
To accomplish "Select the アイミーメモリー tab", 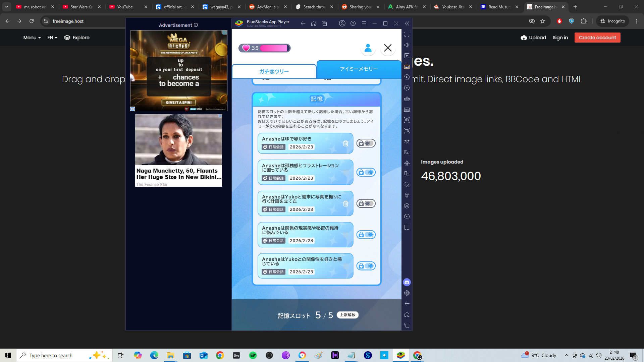I will pyautogui.click(x=359, y=69).
